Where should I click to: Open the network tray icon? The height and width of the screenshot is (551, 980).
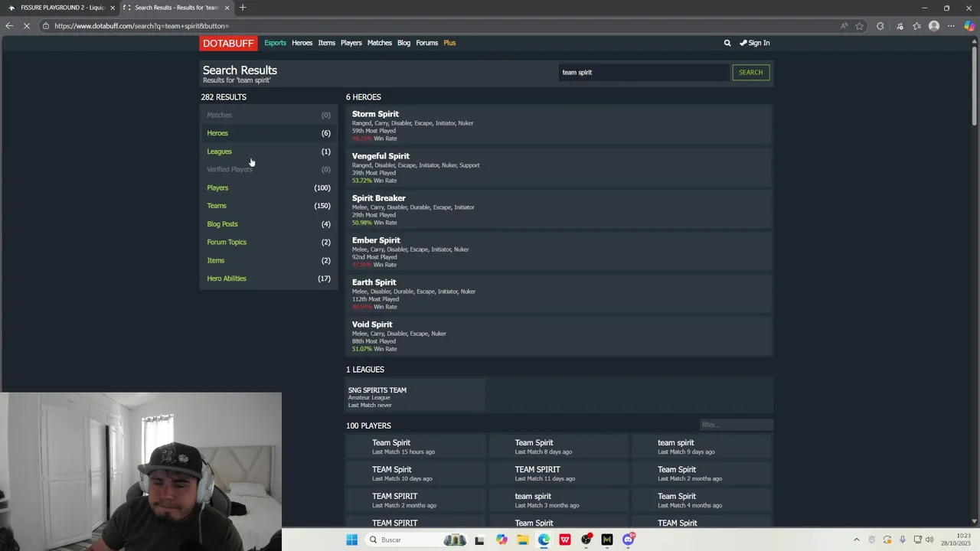click(x=917, y=540)
